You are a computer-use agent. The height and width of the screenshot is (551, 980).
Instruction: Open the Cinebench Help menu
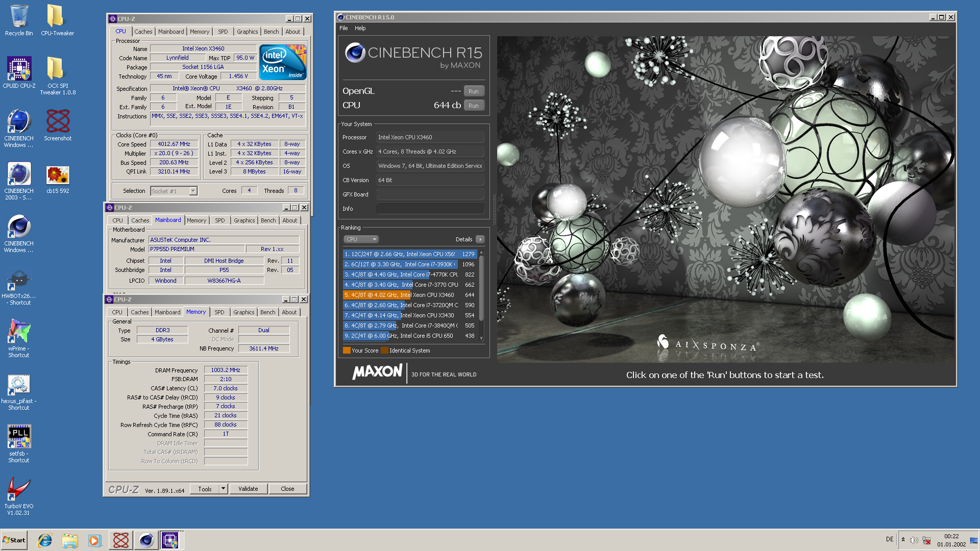click(360, 28)
